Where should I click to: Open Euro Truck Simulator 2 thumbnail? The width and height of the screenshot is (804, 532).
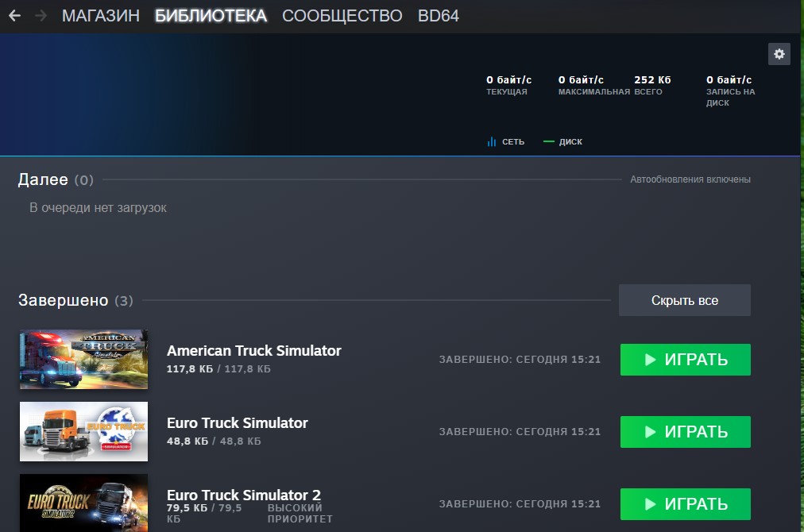point(83,503)
